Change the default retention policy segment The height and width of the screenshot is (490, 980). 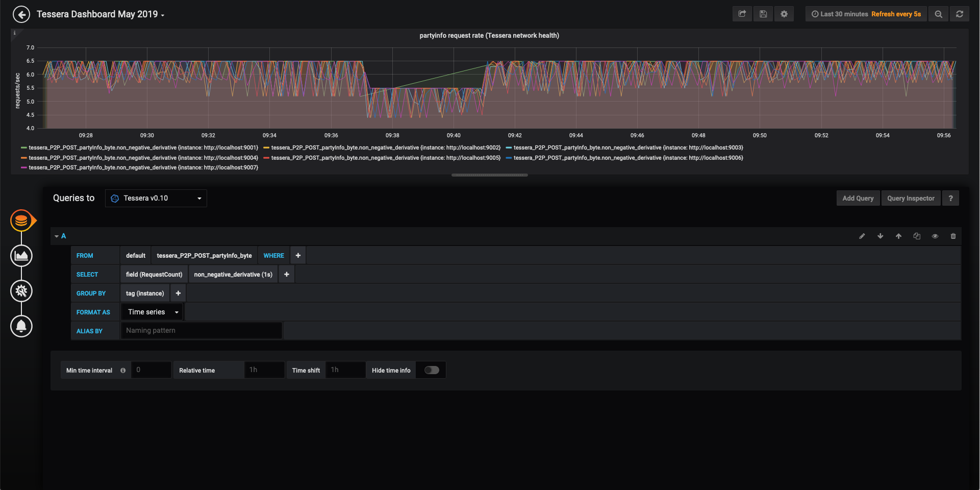click(x=136, y=255)
